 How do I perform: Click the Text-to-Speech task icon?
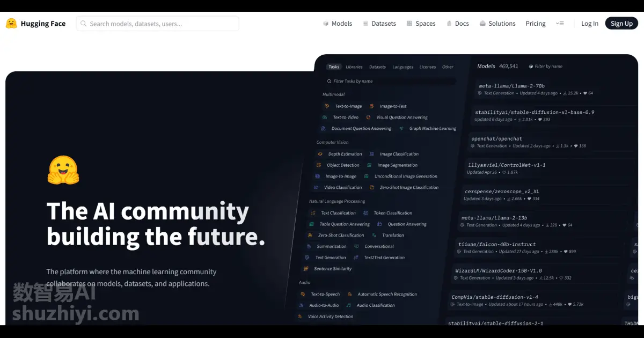click(303, 295)
